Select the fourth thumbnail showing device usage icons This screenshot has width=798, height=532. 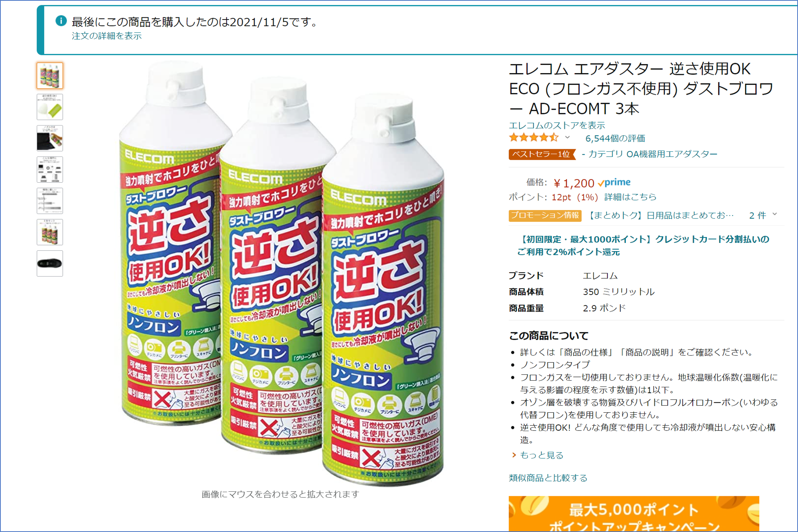(50, 170)
